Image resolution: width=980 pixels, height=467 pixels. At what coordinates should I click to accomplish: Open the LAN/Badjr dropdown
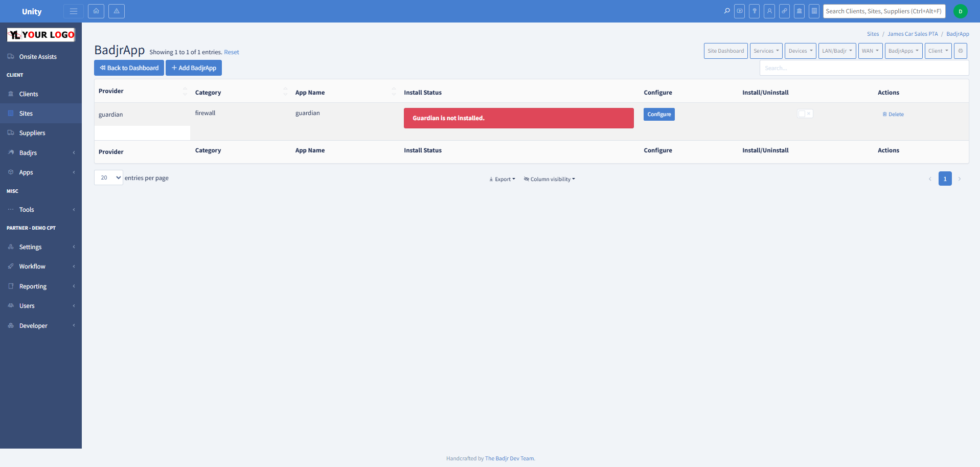pos(837,51)
